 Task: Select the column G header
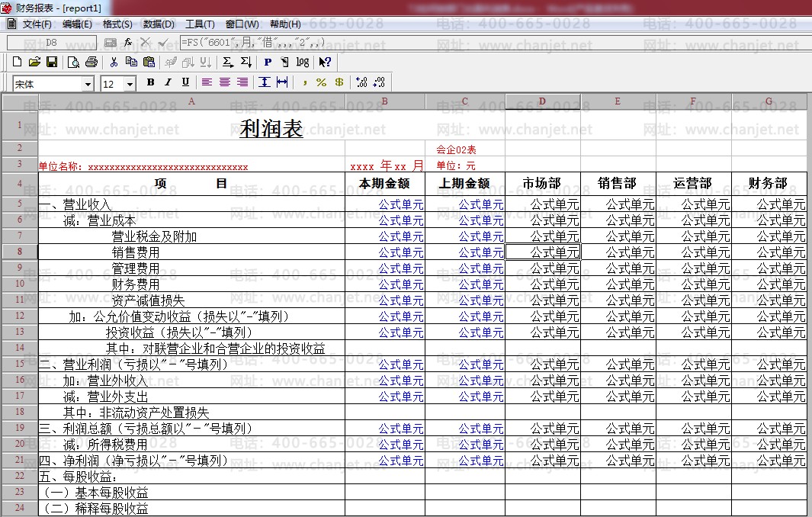769,101
